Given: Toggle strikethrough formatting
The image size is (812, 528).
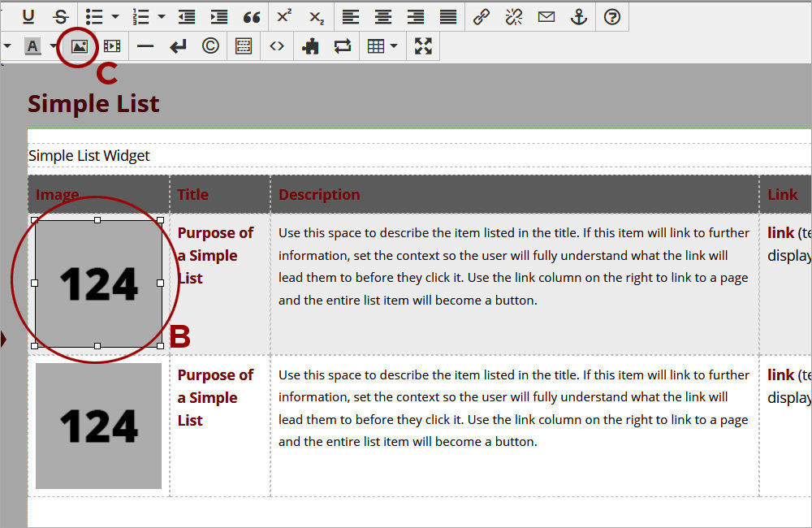Looking at the screenshot, I should 61,16.
